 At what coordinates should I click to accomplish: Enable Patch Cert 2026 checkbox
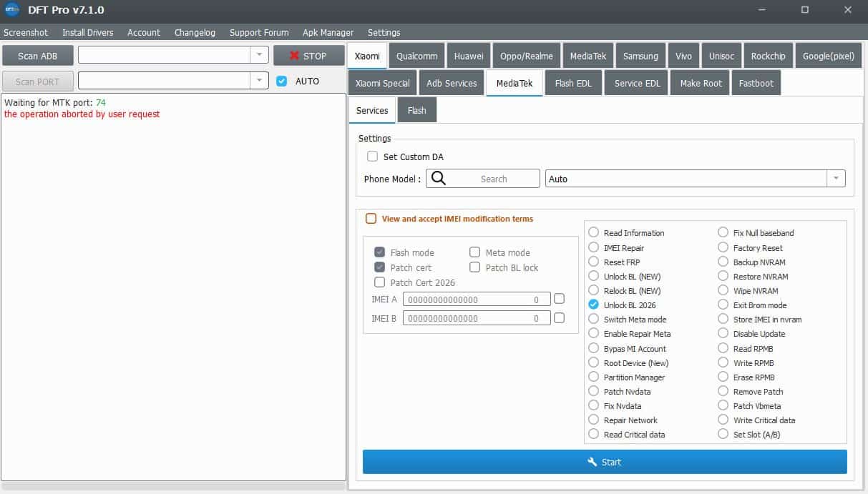379,282
